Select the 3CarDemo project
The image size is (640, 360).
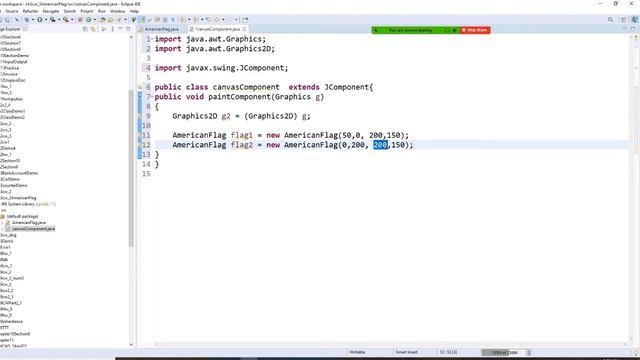click(x=10, y=179)
